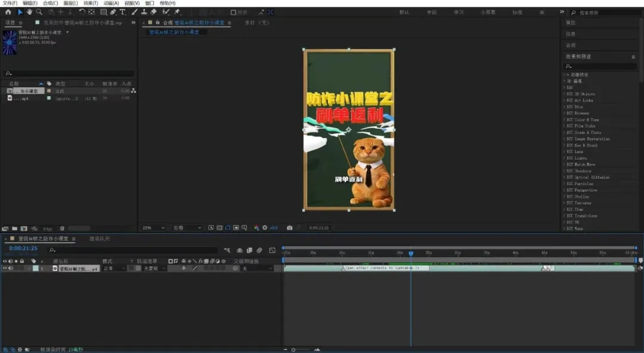This screenshot has width=644, height=353.
Task: Open the 效果(T) menu
Action: click(91, 3)
